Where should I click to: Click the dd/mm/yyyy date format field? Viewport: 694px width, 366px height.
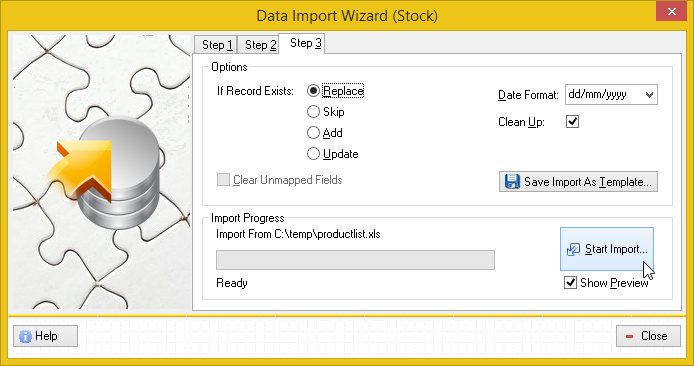pyautogui.click(x=611, y=95)
